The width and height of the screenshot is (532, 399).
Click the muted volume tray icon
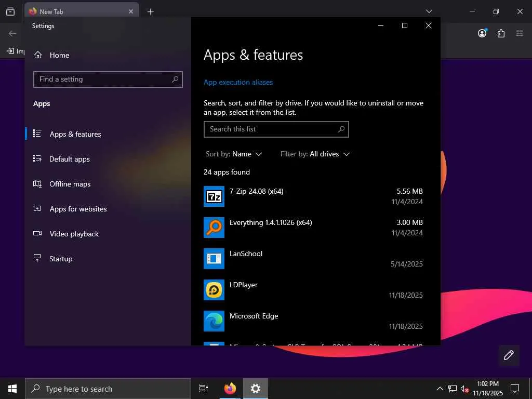tap(464, 389)
